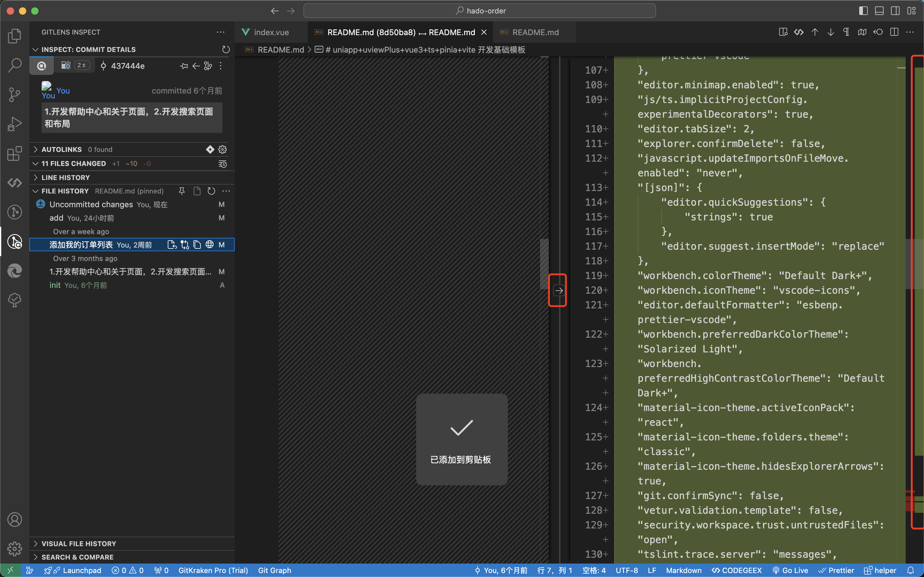This screenshot has height=577, width=924.
Task: Refresh the Inspect Commit Details section
Action: click(226, 50)
